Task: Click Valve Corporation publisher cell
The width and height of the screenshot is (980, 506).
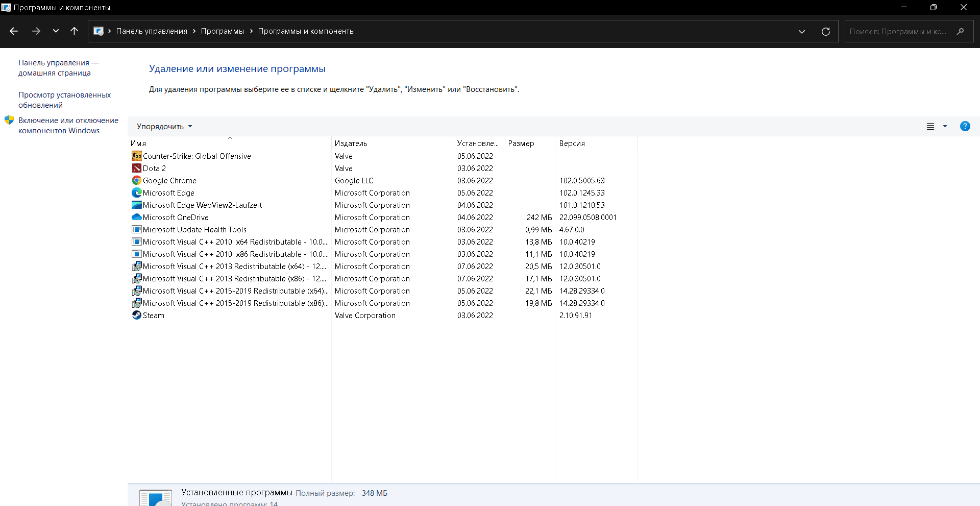Action: (365, 315)
